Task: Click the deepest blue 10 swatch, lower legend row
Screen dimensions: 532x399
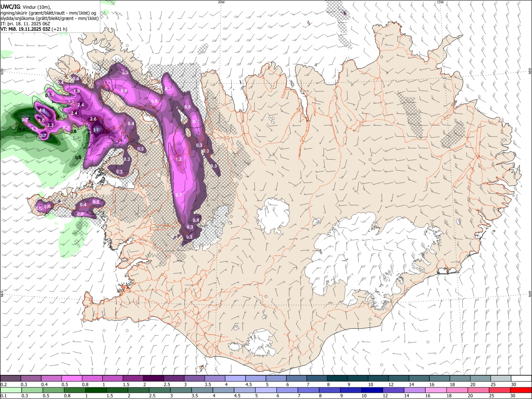Action: pyautogui.click(x=372, y=390)
